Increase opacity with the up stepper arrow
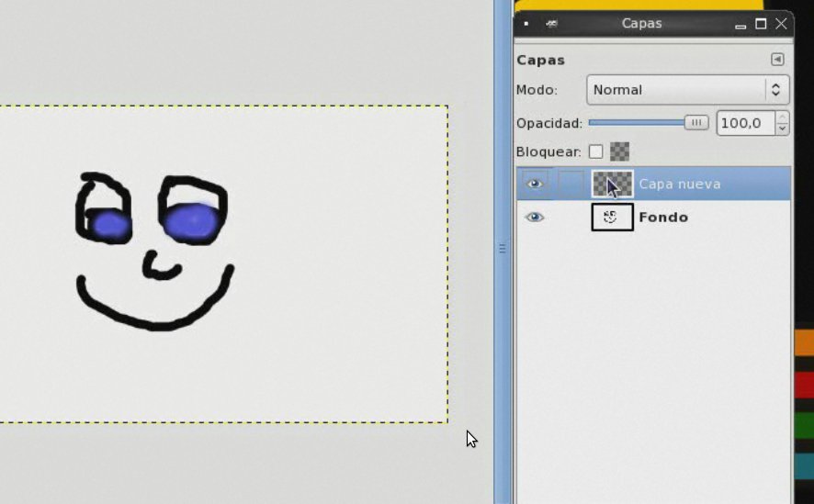 [x=782, y=117]
